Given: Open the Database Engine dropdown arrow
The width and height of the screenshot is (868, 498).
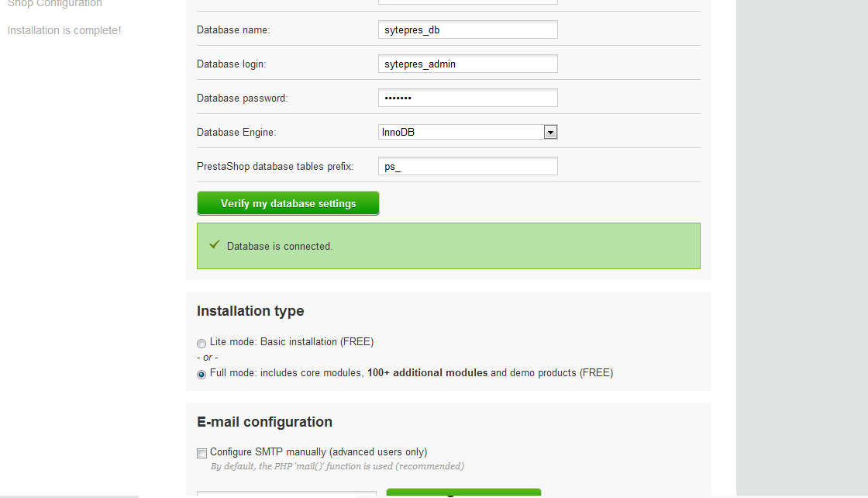Looking at the screenshot, I should pos(550,132).
